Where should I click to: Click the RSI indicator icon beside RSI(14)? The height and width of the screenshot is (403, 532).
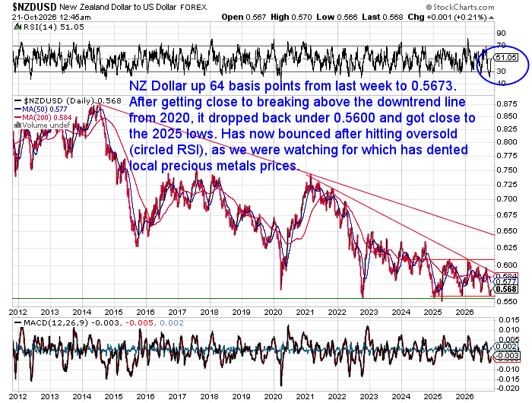(x=17, y=27)
